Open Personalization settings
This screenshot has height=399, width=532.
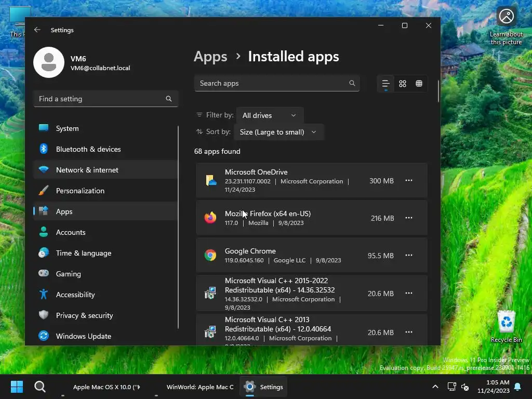tap(105, 191)
